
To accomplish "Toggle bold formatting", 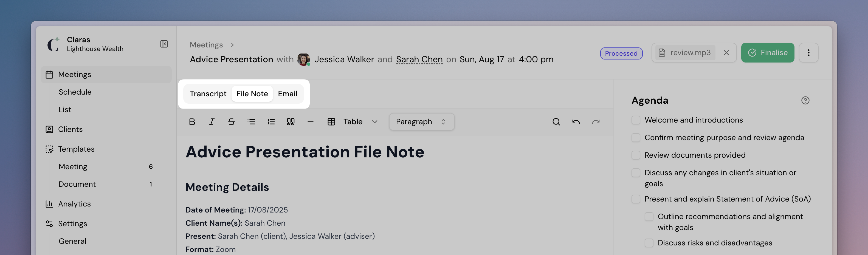I will point(192,122).
